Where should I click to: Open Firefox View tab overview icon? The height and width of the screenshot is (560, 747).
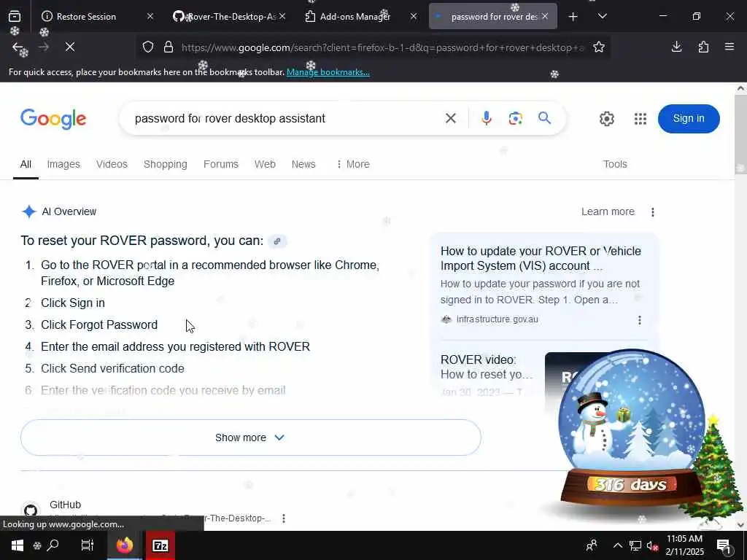15,16
